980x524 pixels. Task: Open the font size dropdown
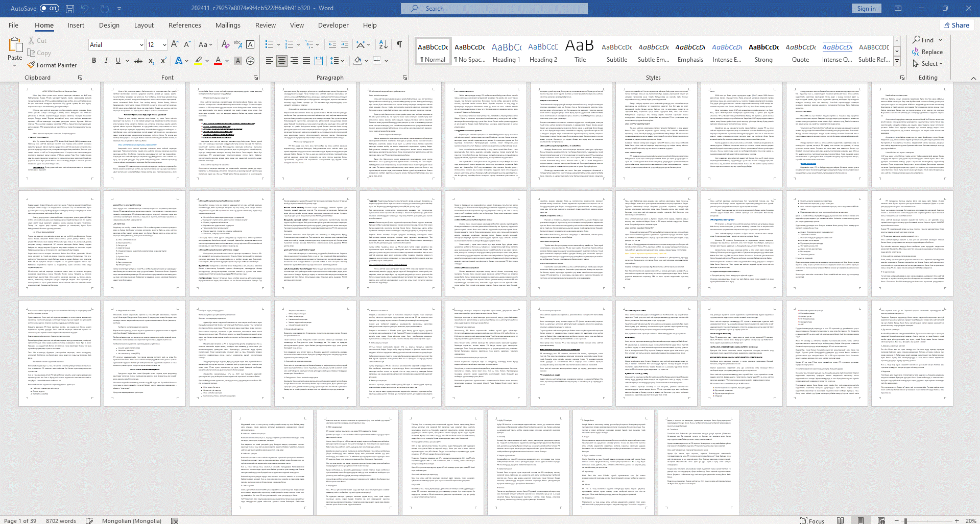[164, 45]
